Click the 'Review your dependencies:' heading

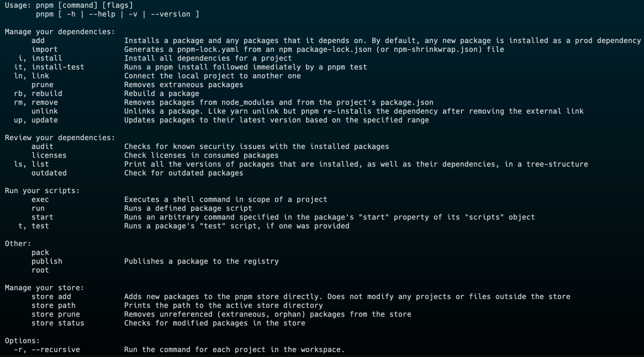(60, 138)
